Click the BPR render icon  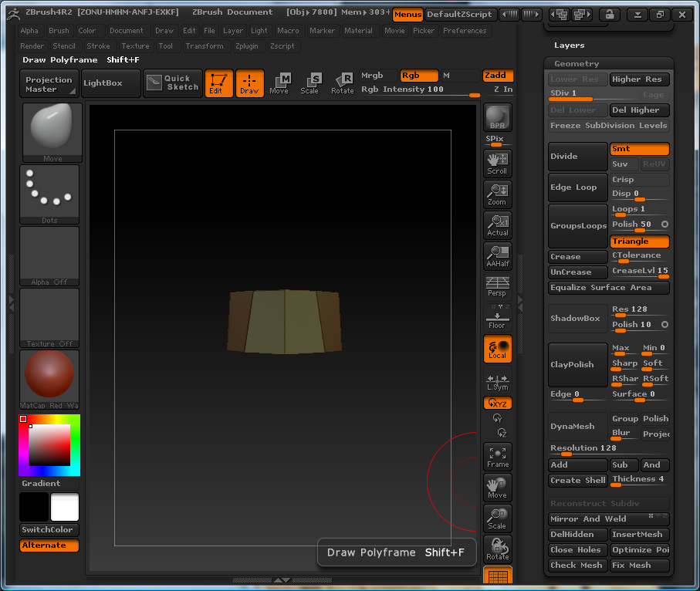[497, 117]
